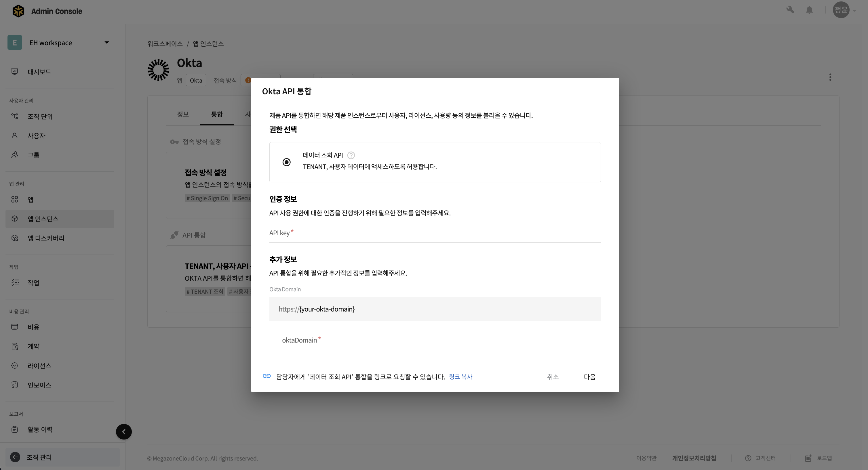
Task: Click the 활동 이력 report icon in sidebar
Action: click(14, 429)
